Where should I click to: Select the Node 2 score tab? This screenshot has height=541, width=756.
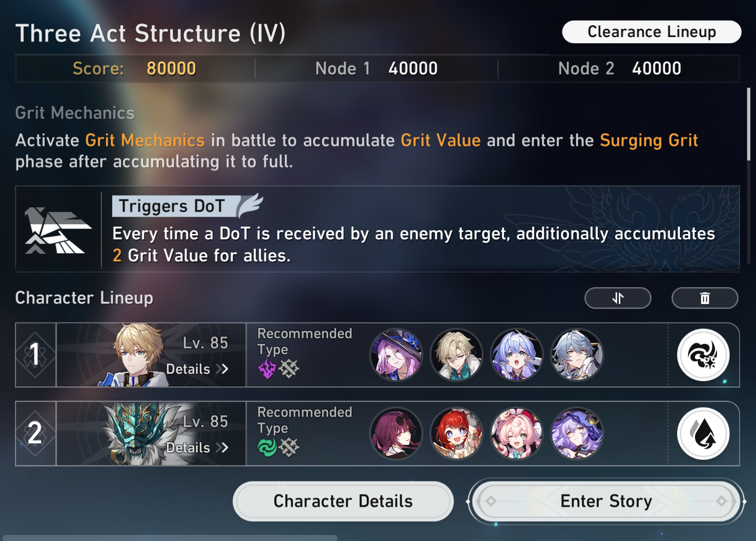tap(619, 69)
